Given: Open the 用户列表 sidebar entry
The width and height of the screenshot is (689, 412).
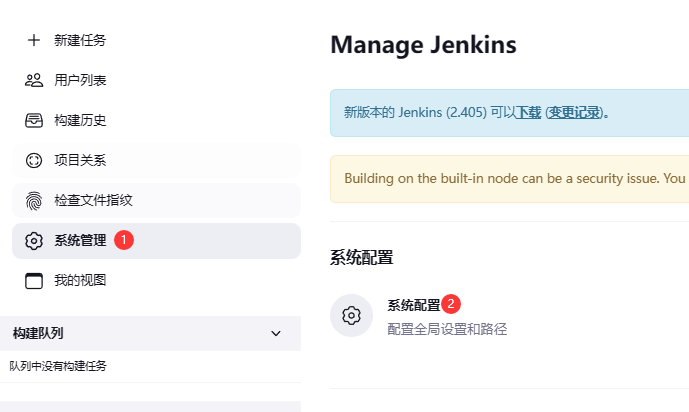Looking at the screenshot, I should [x=156, y=80].
